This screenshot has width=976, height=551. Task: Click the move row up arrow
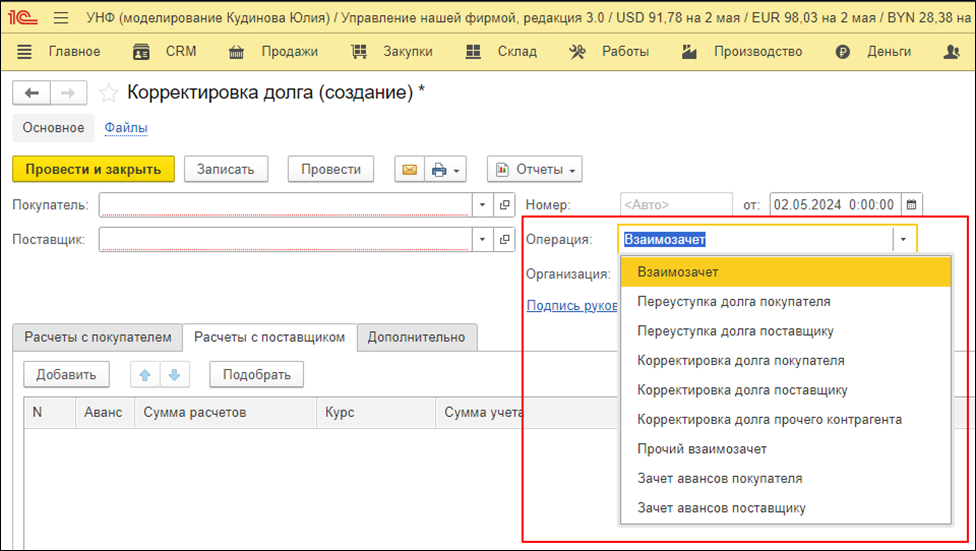145,375
